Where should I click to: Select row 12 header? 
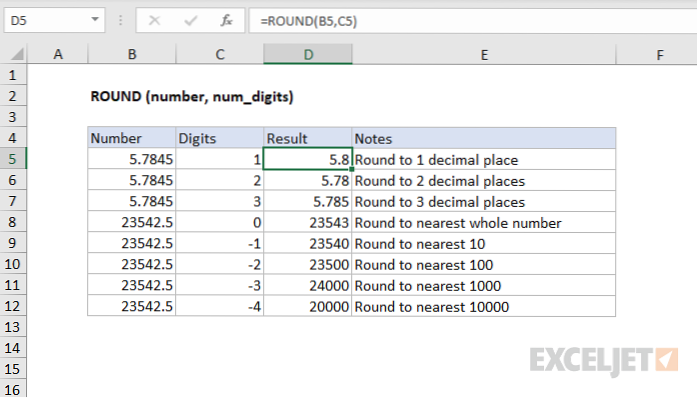(x=13, y=306)
